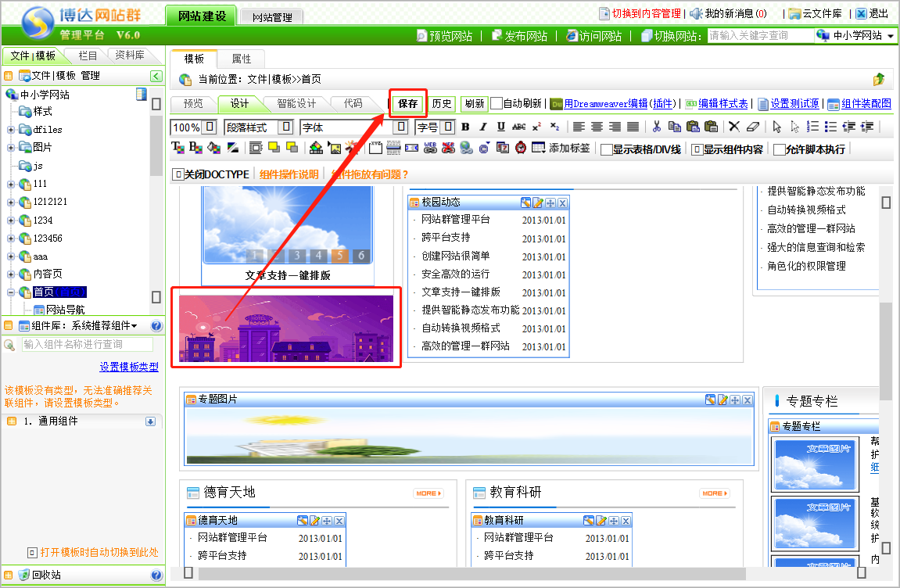Click the Cut scissors icon

[657, 127]
